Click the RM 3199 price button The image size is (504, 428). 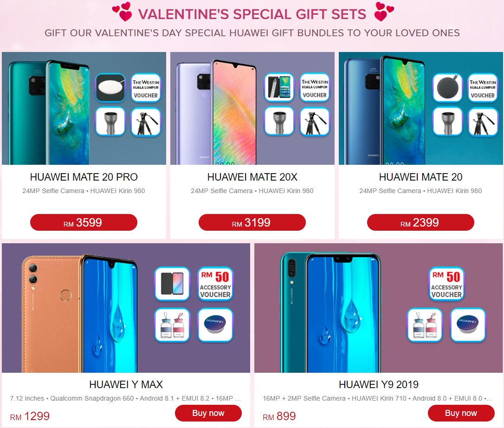(x=252, y=222)
